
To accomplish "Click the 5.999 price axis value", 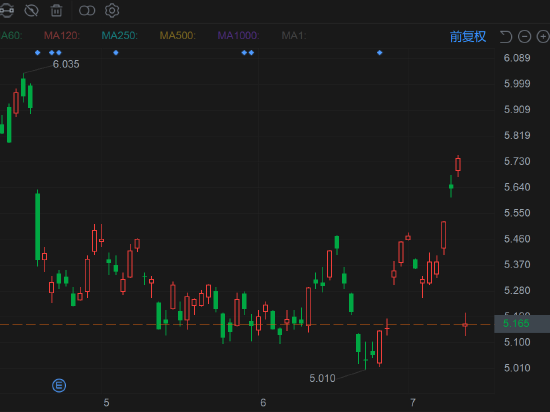I will [517, 84].
